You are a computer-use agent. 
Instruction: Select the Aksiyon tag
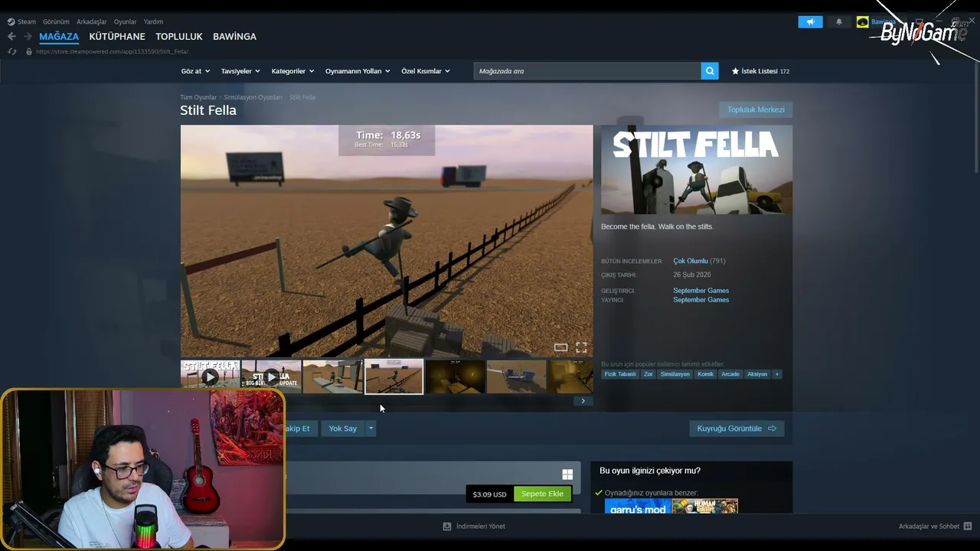[757, 374]
